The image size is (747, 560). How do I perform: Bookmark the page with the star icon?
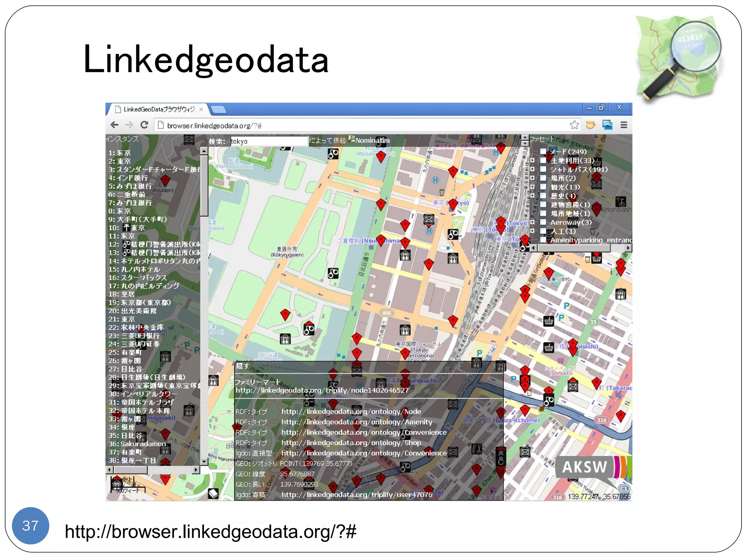tap(574, 125)
